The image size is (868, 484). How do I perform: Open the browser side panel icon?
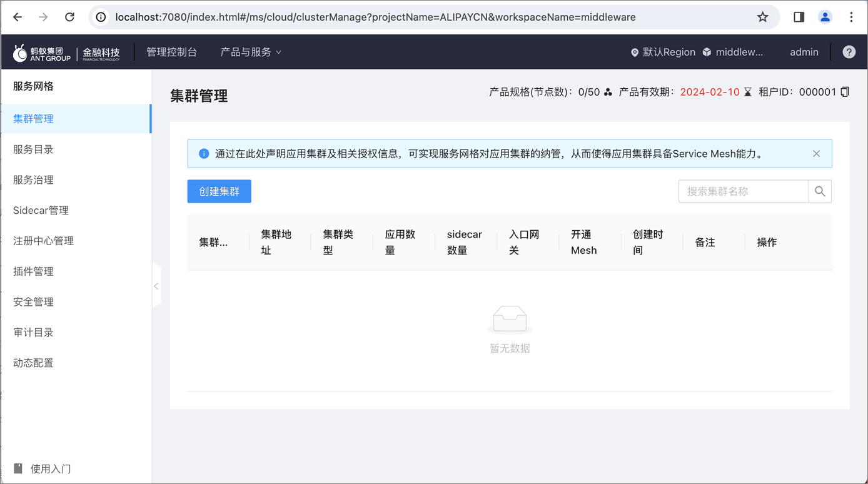tap(799, 17)
